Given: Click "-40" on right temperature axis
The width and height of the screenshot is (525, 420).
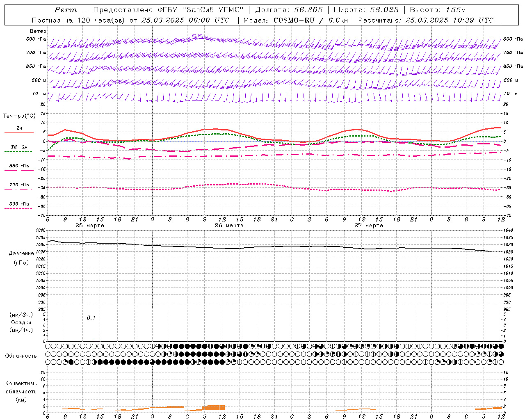Looking at the screenshot, I should pyautogui.click(x=507, y=215).
